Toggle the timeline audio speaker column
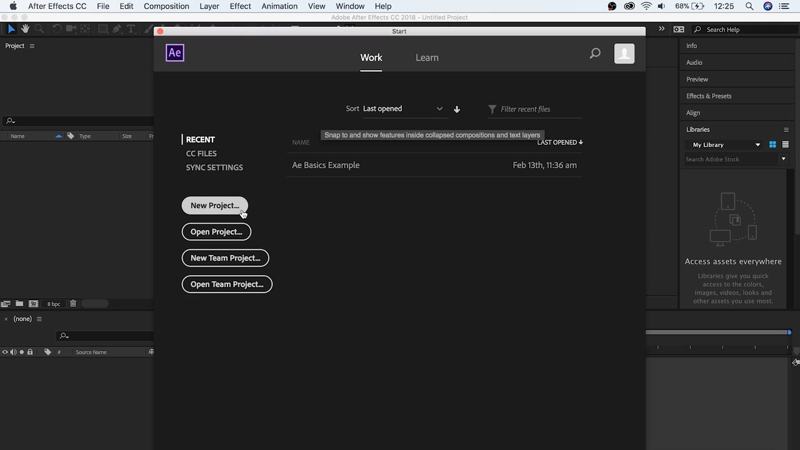The image size is (800, 450). pyautogui.click(x=13, y=352)
